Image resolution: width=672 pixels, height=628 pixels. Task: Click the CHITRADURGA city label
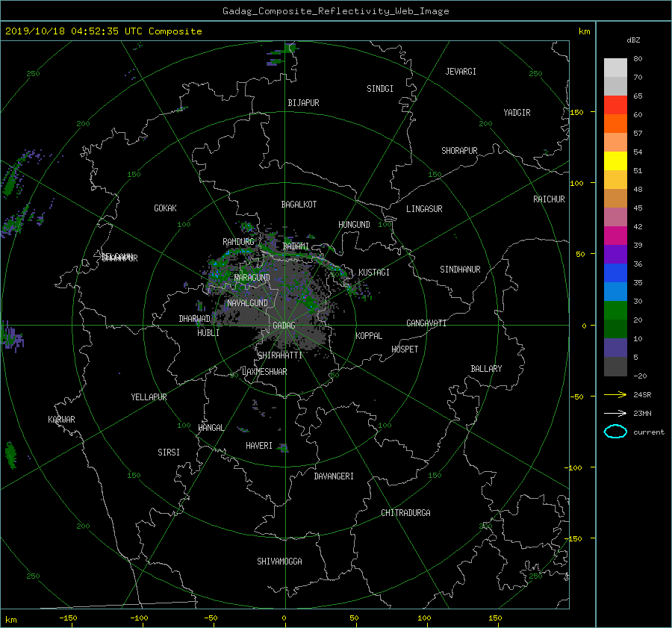point(406,513)
